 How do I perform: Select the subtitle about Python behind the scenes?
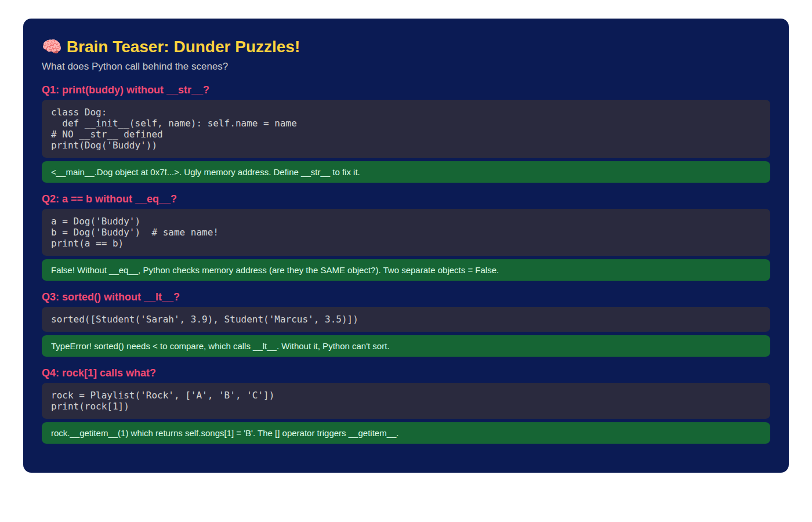click(x=135, y=66)
